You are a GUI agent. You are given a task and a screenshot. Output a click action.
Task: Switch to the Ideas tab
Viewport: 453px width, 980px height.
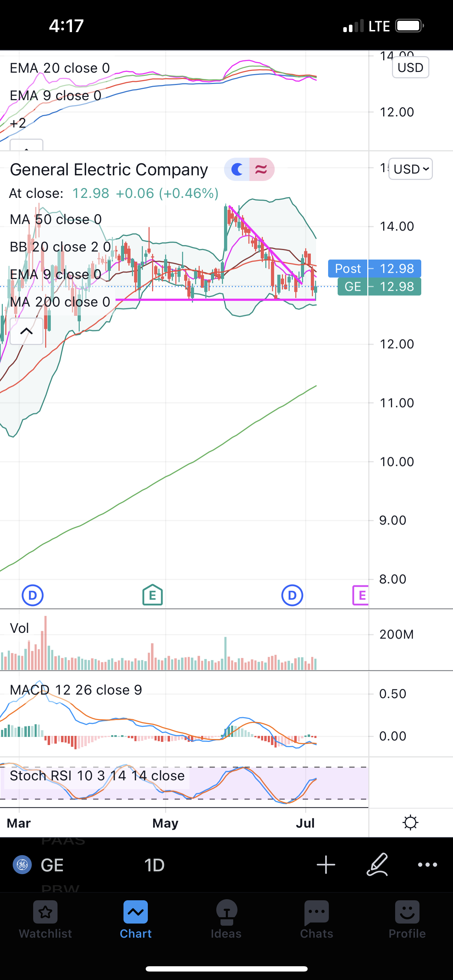pos(226,920)
